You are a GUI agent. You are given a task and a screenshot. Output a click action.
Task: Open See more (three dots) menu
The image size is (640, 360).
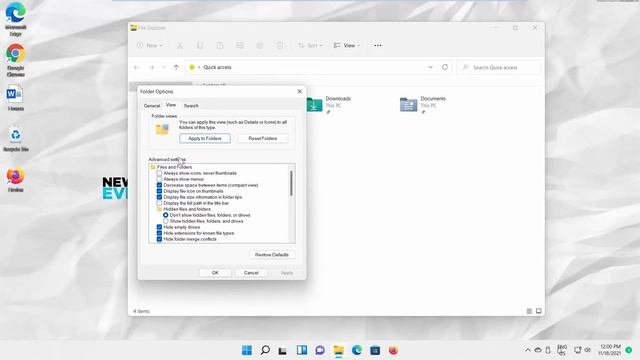378,45
